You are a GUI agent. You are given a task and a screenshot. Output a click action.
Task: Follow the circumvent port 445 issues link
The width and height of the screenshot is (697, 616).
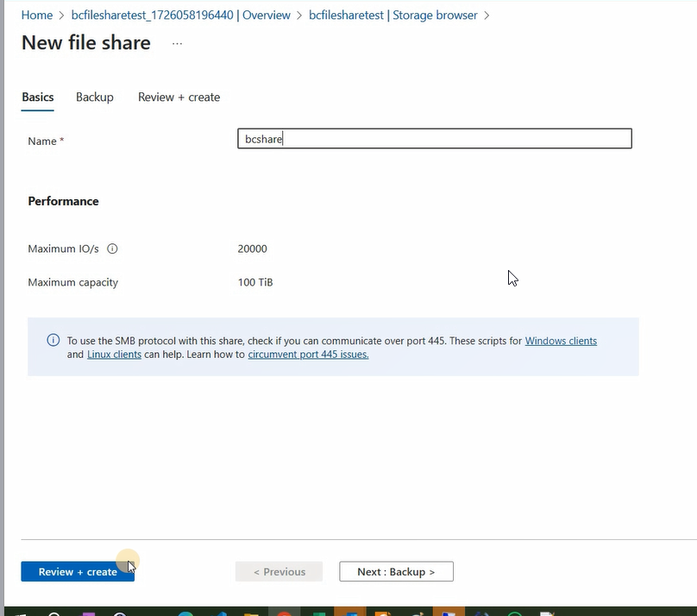pos(308,355)
